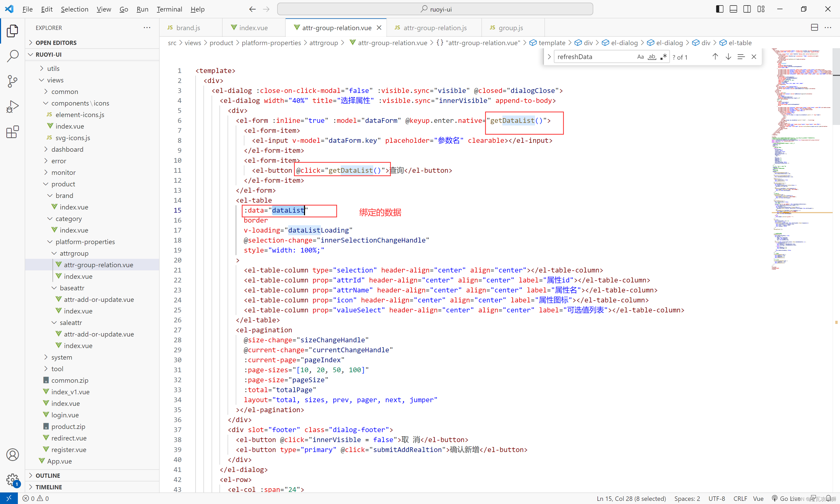Open element-icons.js in the explorer
The height and width of the screenshot is (504, 840).
[92, 114]
